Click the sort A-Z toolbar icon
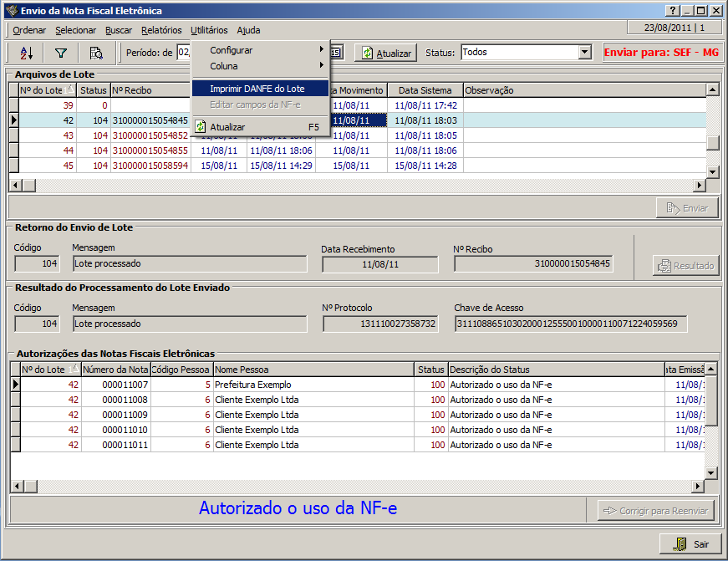Screen dimensions: 728x561 coord(26,53)
